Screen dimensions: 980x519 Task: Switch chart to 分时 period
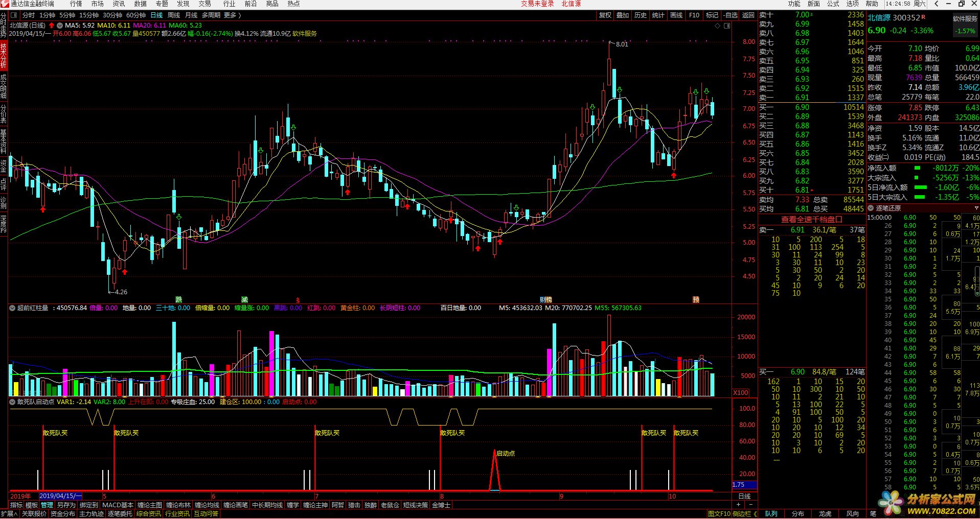[x=29, y=15]
